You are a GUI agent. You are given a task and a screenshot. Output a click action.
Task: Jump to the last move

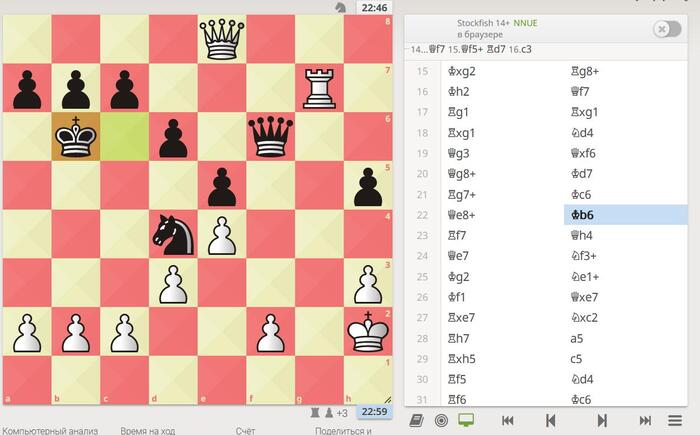pyautogui.click(x=645, y=420)
